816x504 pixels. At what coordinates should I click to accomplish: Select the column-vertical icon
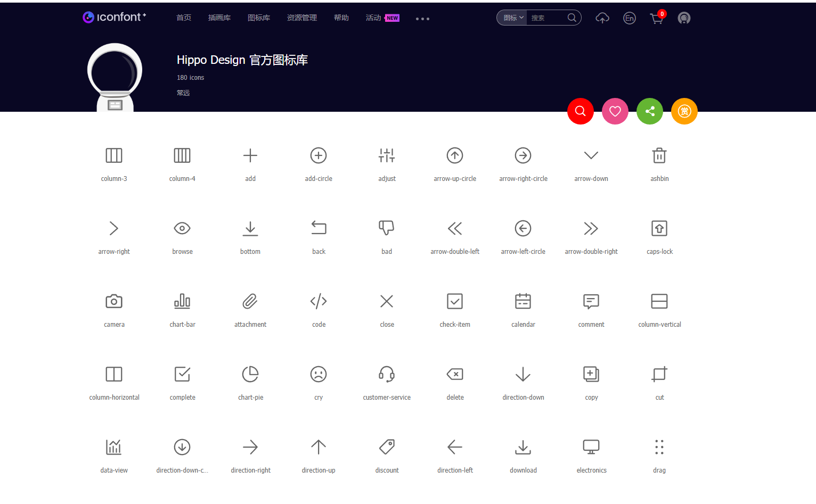(x=659, y=301)
